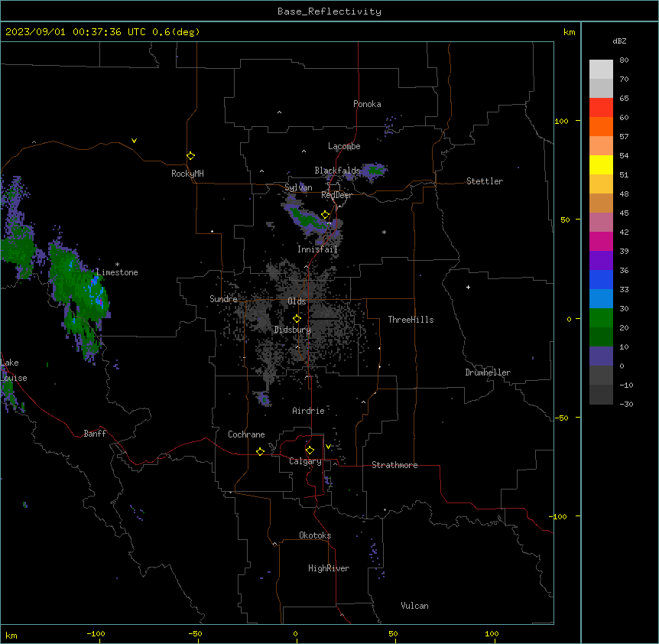The image size is (659, 644).
Task: Select the 60 dBZ orange color swatch
Action: coord(601,126)
